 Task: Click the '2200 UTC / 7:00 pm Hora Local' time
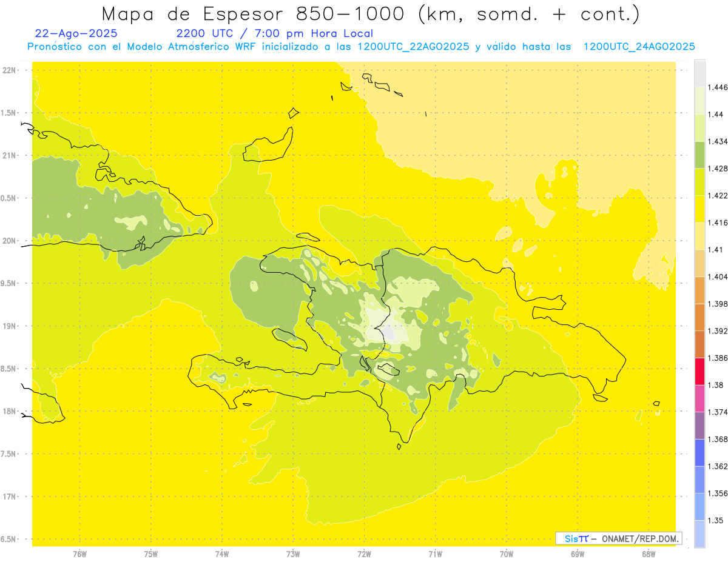click(274, 33)
